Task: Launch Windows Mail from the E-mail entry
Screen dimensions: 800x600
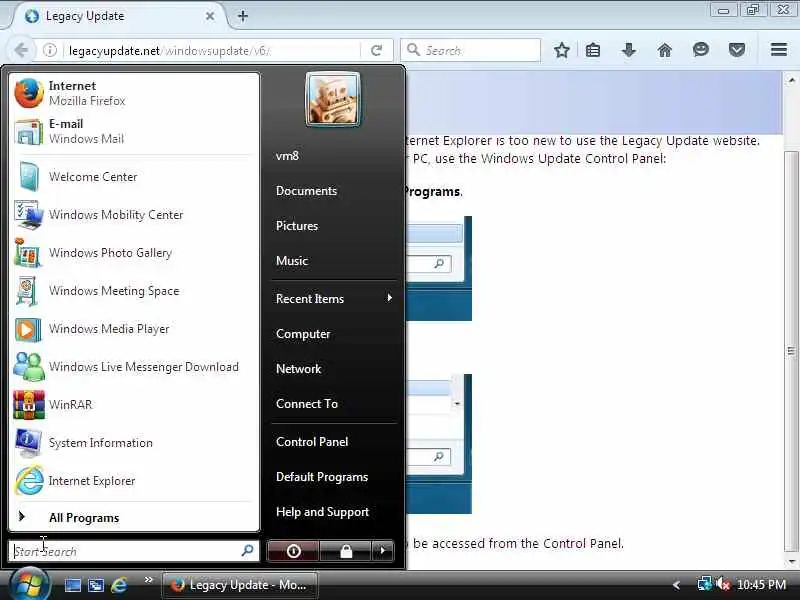Action: coord(134,132)
